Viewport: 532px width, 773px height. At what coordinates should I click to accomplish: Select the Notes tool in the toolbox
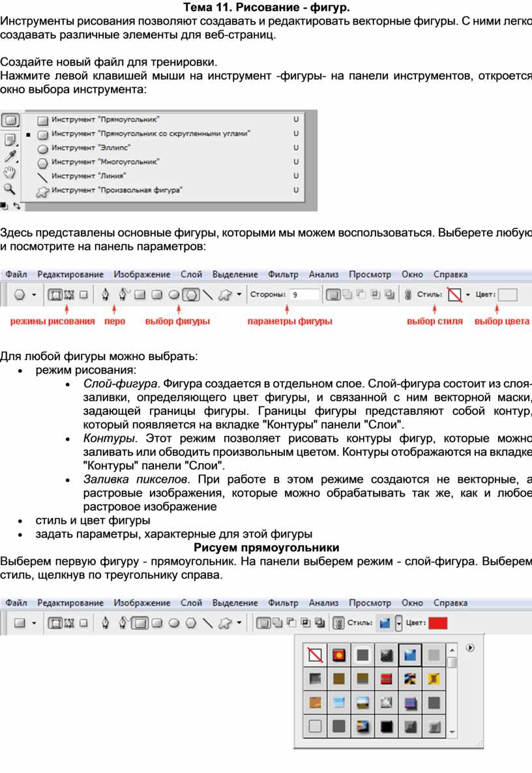coord(10,140)
